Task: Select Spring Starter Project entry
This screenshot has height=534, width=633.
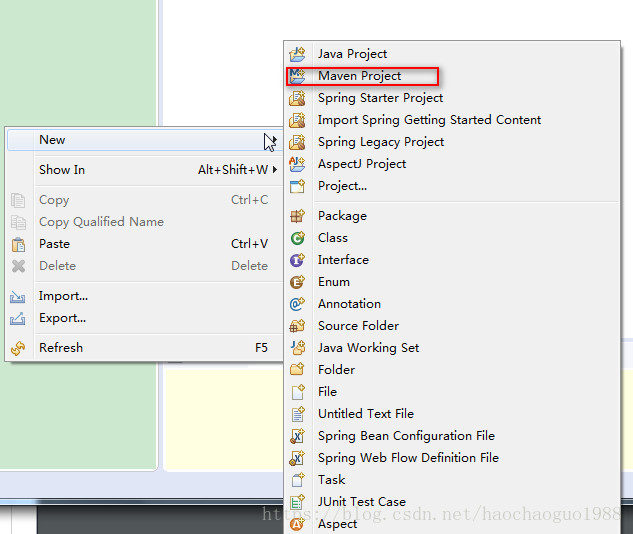Action: [x=452, y=98]
